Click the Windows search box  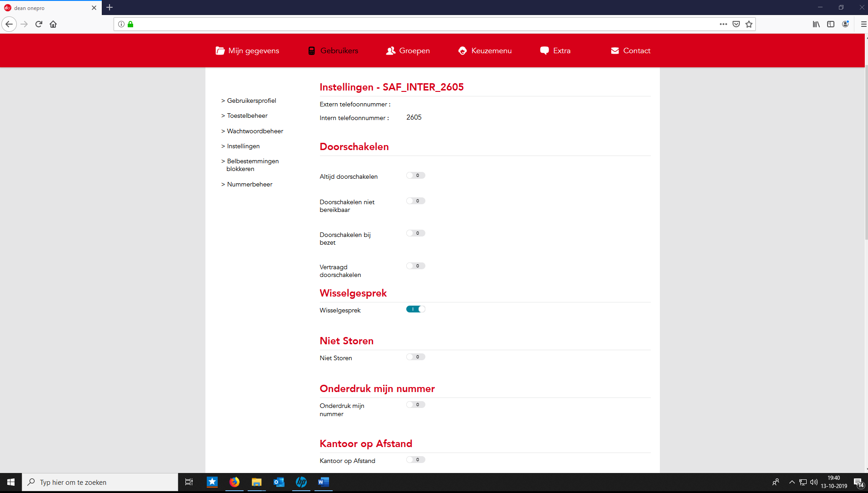(x=100, y=482)
